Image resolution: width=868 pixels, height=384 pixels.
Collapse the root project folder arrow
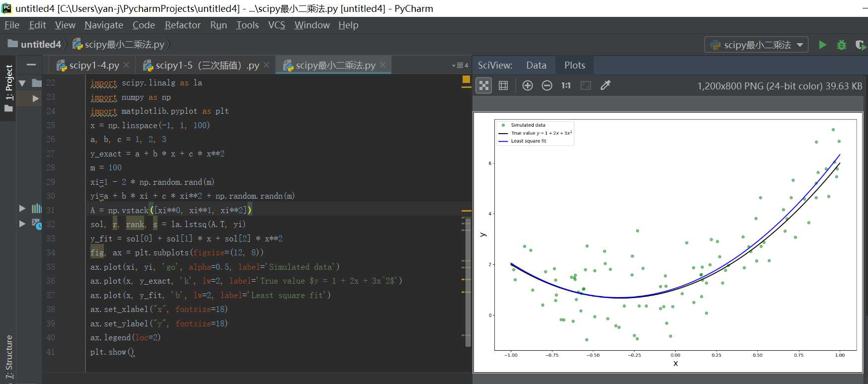coord(22,83)
